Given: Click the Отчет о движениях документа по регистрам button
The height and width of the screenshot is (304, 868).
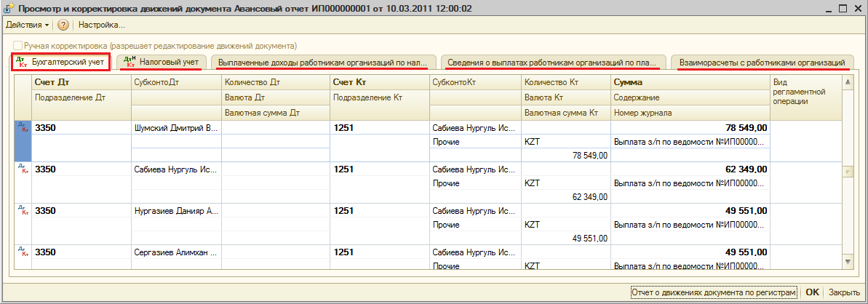Looking at the screenshot, I should click(714, 292).
